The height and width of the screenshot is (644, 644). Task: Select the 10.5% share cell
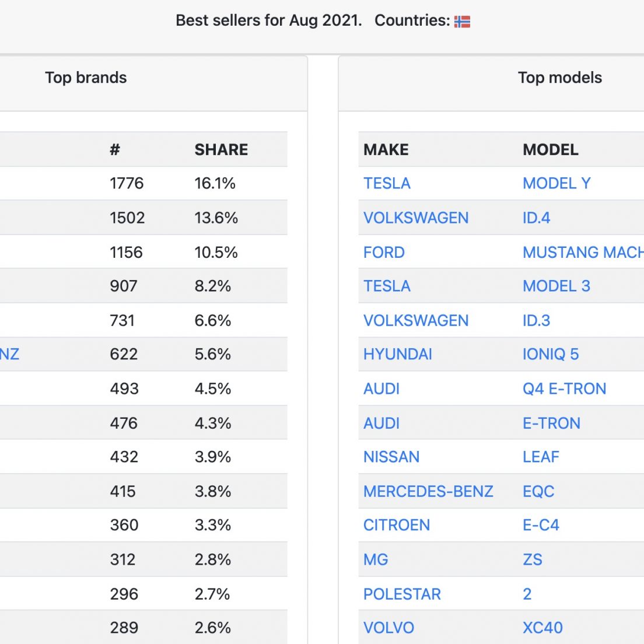216,252
